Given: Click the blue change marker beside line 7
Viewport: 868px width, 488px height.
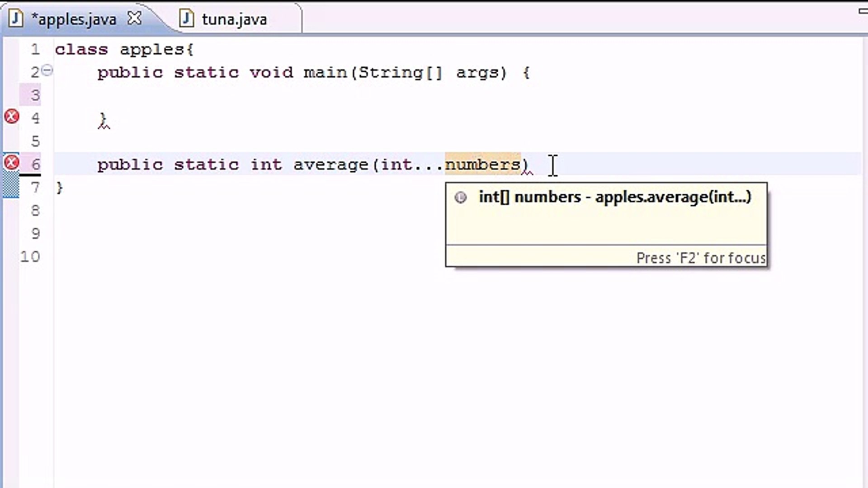Looking at the screenshot, I should coord(11,187).
